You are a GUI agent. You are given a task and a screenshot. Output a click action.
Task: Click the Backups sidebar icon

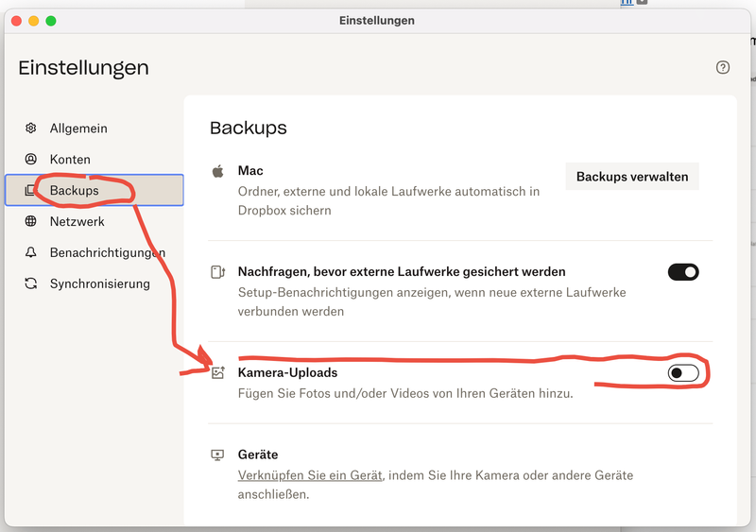click(31, 191)
